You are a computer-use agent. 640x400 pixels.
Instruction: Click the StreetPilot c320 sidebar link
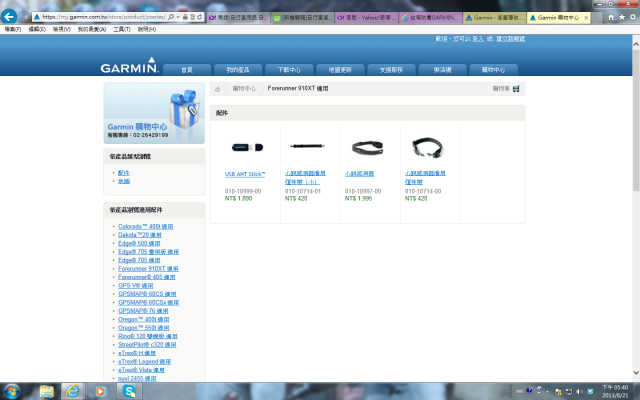(147, 344)
